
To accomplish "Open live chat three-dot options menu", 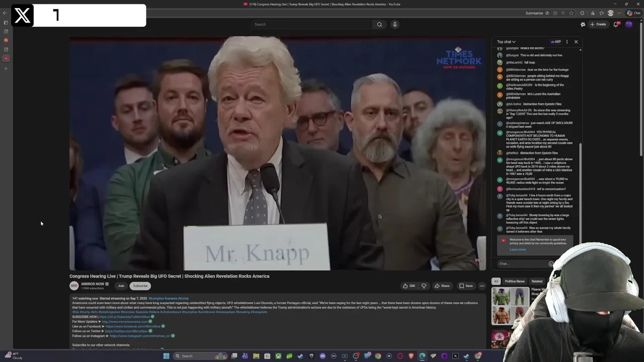I will click(567, 42).
